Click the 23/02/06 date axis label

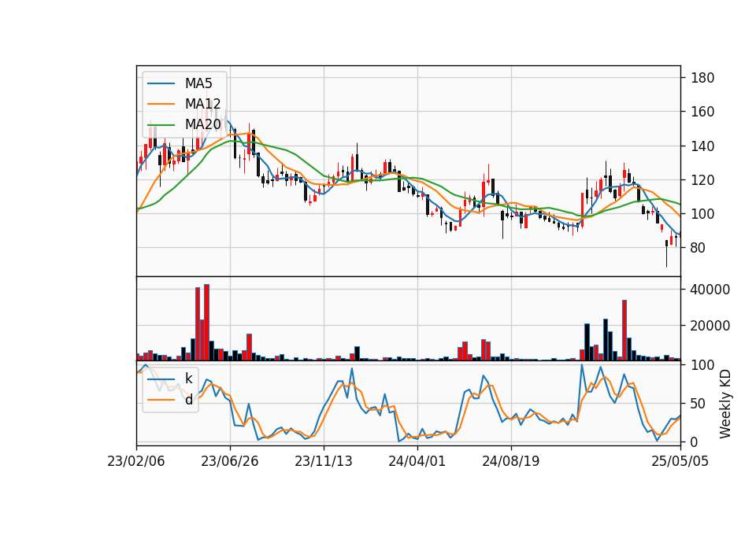point(136,462)
